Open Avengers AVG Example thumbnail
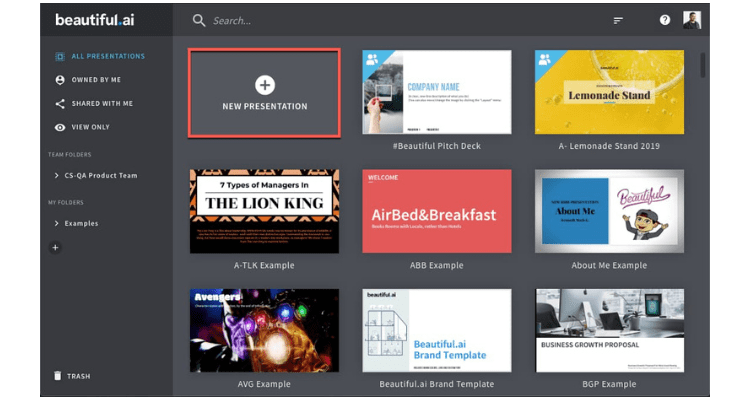The width and height of the screenshot is (750, 400). pos(265,330)
